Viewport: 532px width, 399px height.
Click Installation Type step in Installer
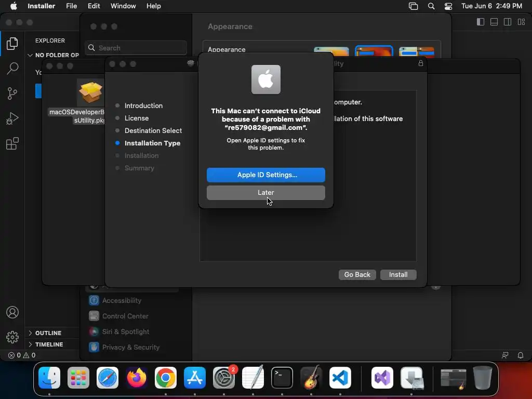coord(152,143)
